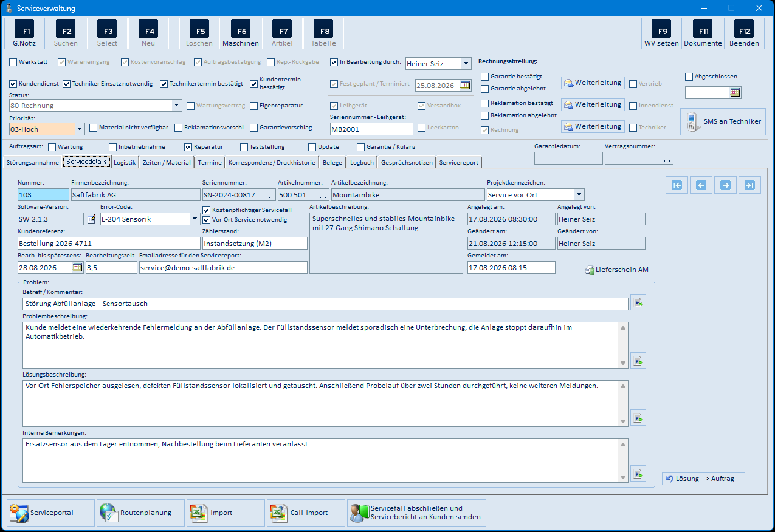The width and height of the screenshot is (775, 532).
Task: Check the Abgeschlossen checkbox
Action: click(689, 77)
